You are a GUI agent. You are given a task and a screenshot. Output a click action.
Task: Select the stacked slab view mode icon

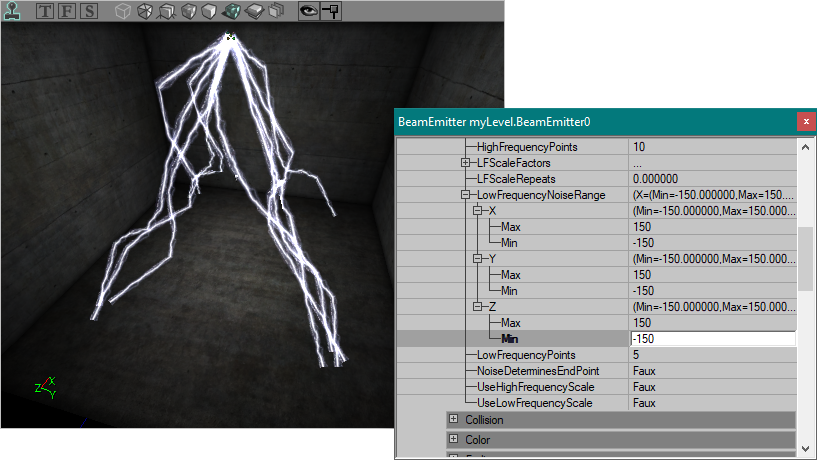tap(254, 11)
